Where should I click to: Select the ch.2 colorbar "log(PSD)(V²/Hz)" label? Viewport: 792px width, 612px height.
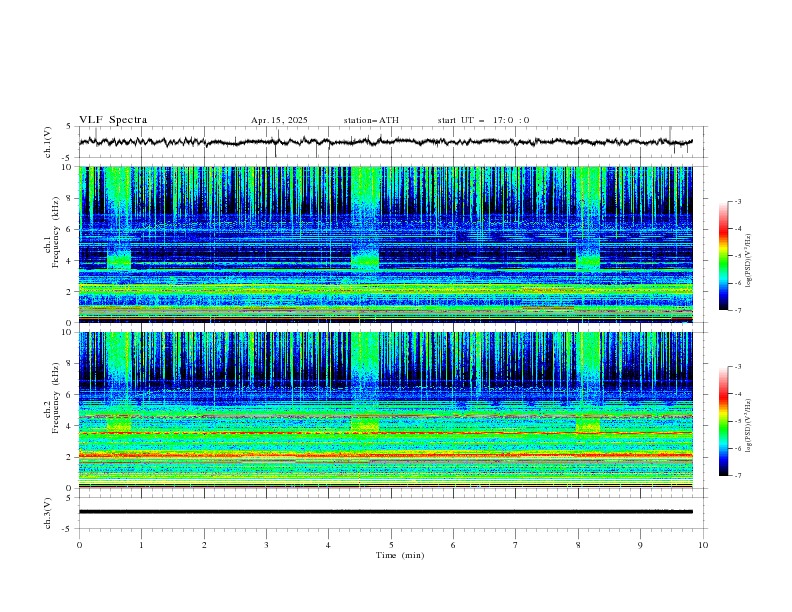pos(749,426)
